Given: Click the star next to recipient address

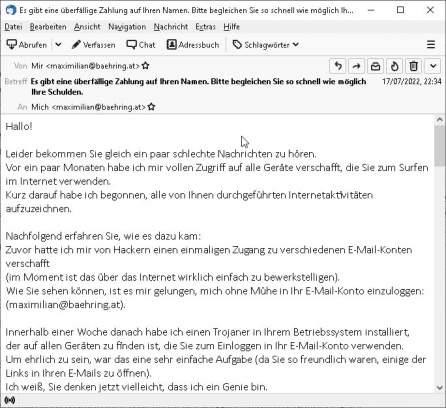Looking at the screenshot, I should (151, 107).
